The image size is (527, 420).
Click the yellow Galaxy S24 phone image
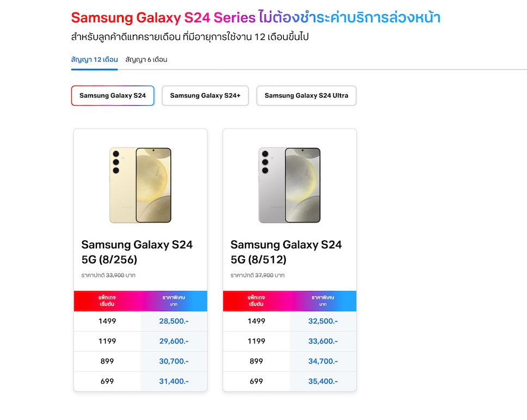point(140,185)
